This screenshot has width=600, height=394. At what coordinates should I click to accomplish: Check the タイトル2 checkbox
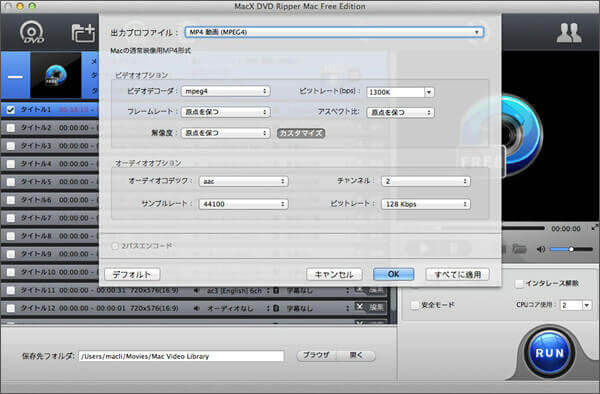point(11,128)
